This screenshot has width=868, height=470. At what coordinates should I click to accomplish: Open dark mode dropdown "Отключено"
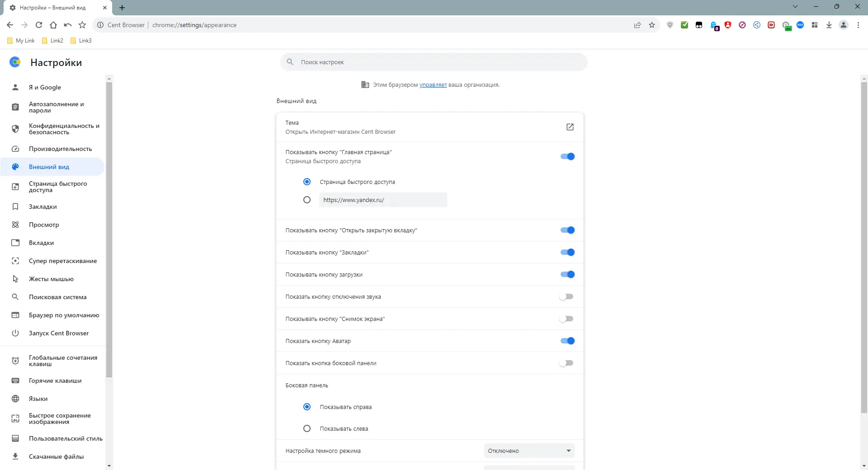click(529, 451)
